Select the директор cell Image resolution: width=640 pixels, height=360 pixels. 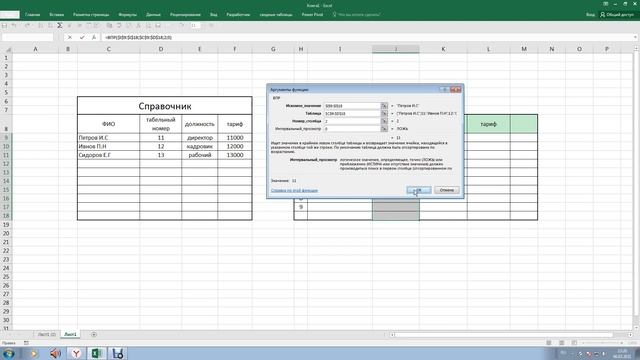pyautogui.click(x=200, y=138)
